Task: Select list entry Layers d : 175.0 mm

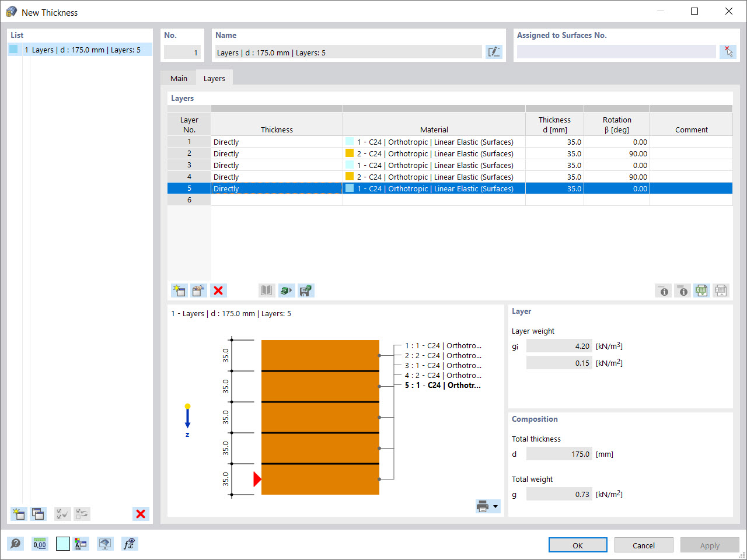Action: click(80, 50)
